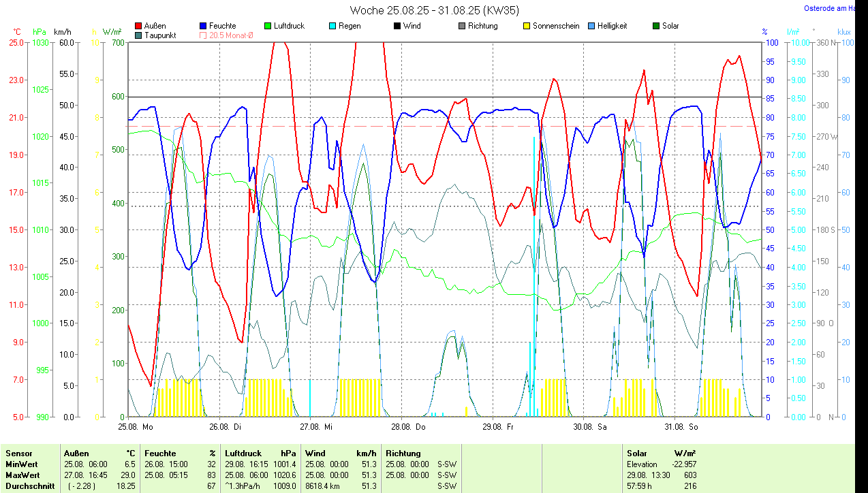Click the Luftdruck hPa table header
The image size is (868, 493).
click(x=260, y=453)
